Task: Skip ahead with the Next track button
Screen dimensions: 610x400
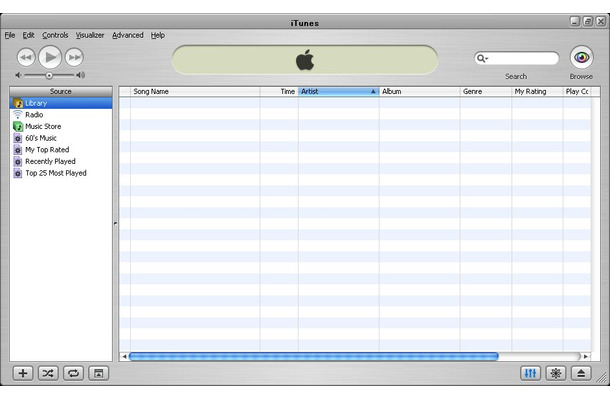Action: click(74, 58)
